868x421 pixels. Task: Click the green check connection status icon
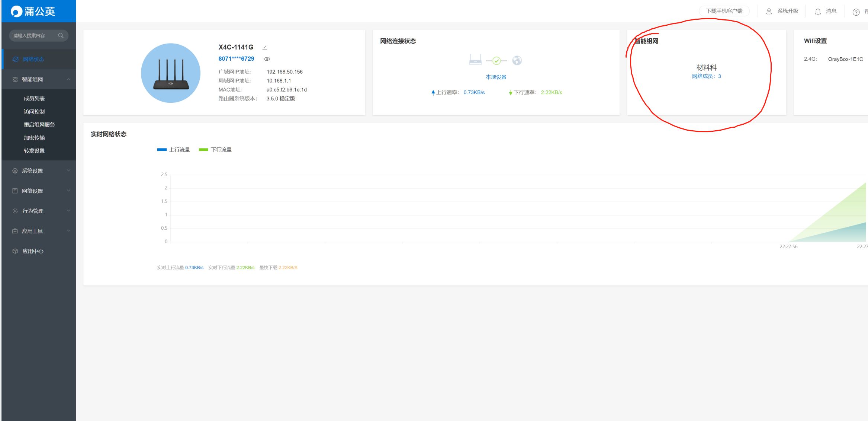(496, 61)
